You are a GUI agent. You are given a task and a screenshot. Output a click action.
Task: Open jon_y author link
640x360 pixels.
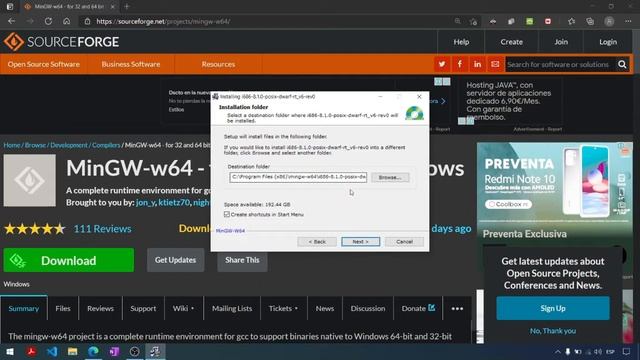click(145, 202)
